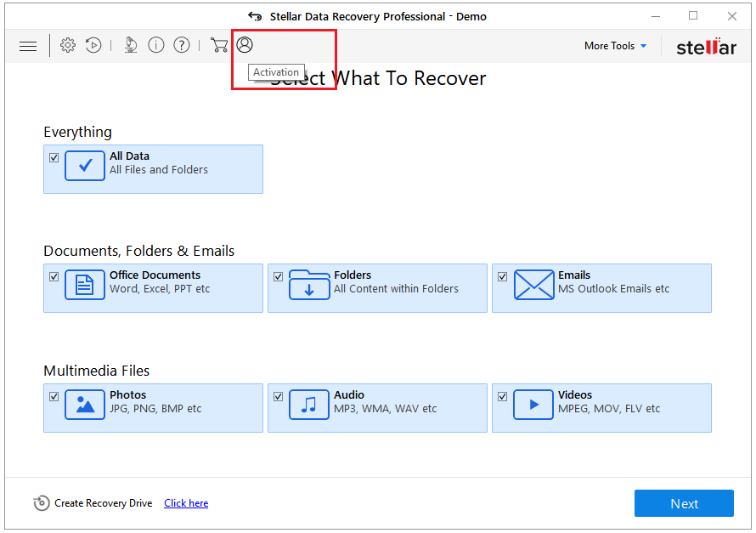Click the 'MP3, WMA, WAV etc' text
The width and height of the screenshot is (756, 533).
point(386,409)
